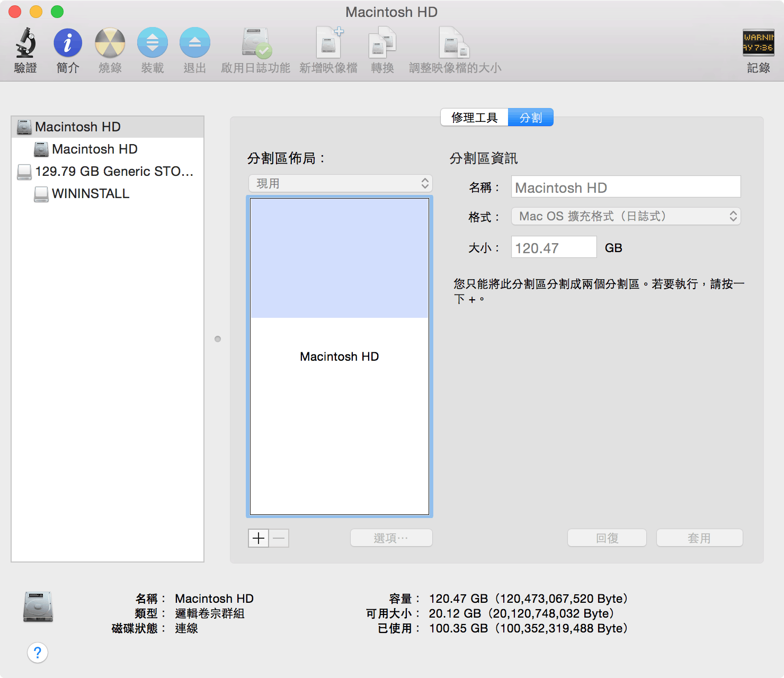
Task: Click the Mount (裝載) toolbar icon
Action: coord(153,43)
